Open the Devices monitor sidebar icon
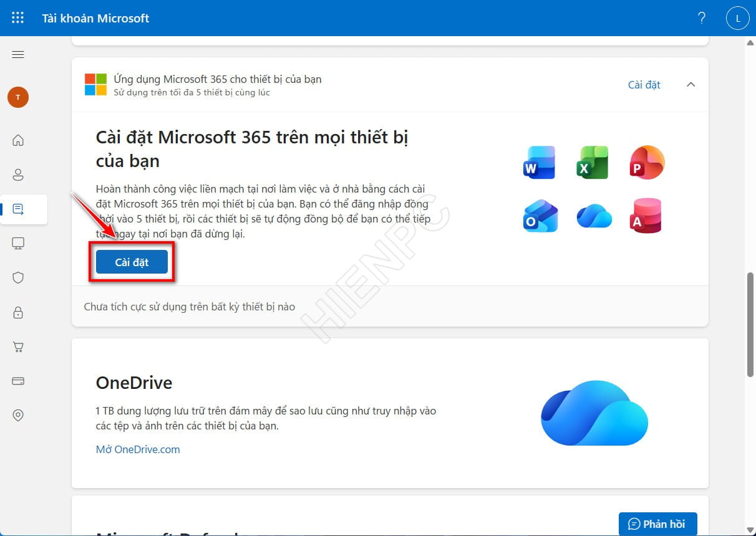The image size is (756, 536). click(18, 243)
